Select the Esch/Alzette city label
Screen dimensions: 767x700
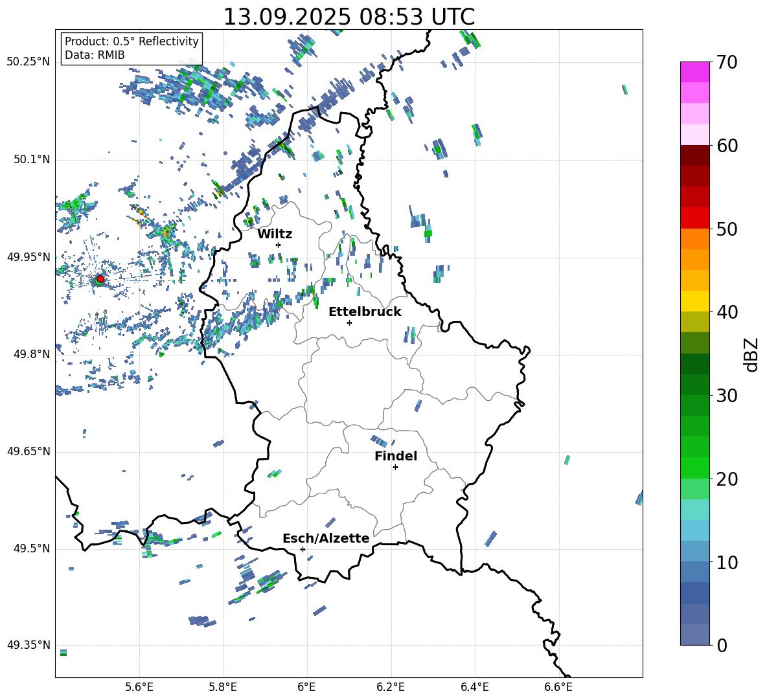(x=326, y=539)
